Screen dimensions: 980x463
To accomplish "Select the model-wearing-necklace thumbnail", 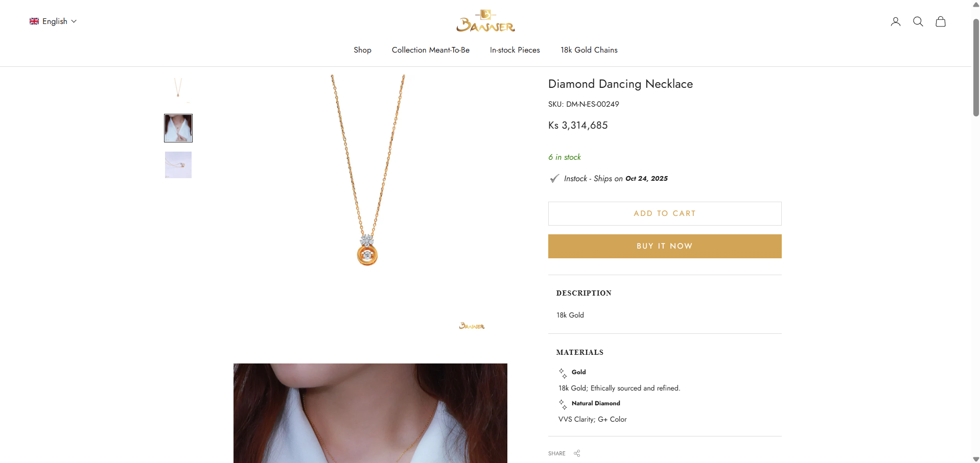I will [178, 128].
